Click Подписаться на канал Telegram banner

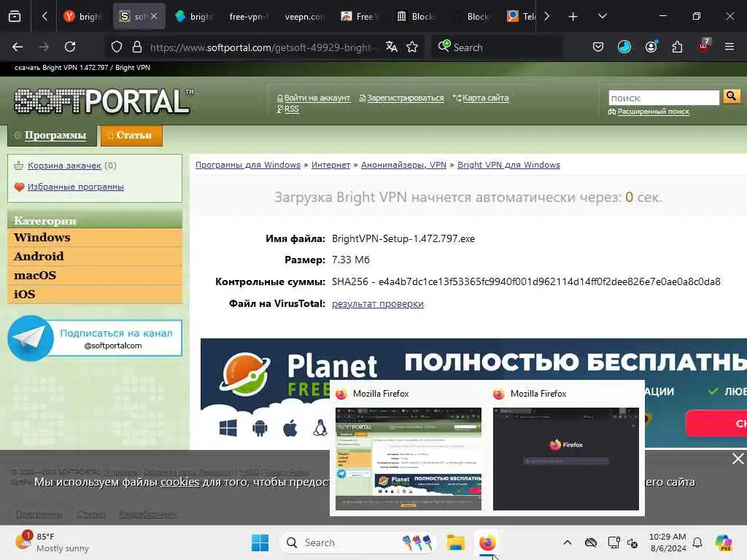coord(95,338)
